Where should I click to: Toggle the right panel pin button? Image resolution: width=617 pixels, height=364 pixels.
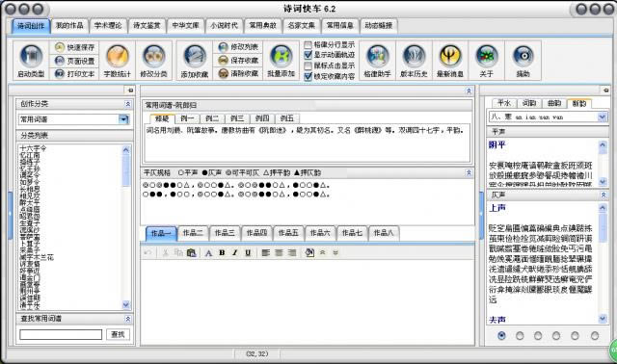(606, 91)
